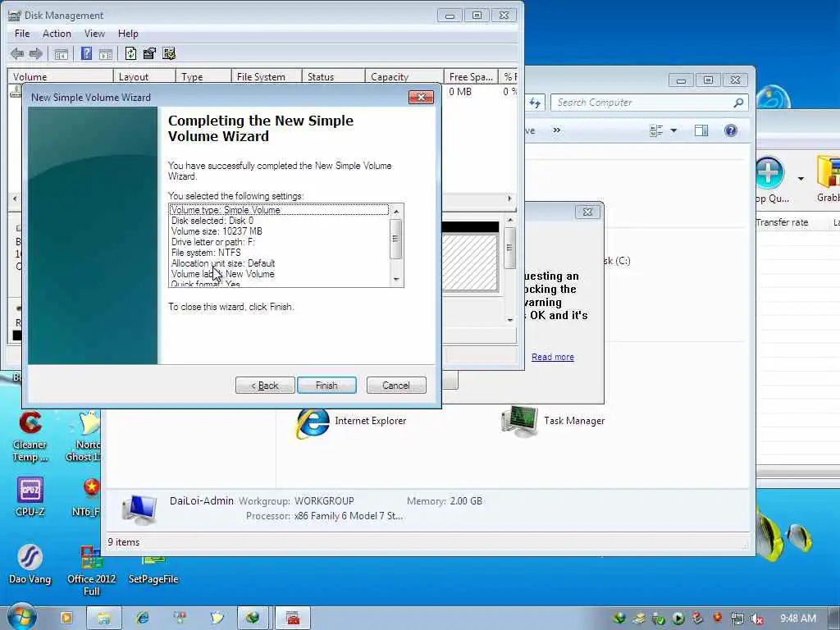Click the change view icon in Explorer
This screenshot has width=840, height=630.
tap(656, 130)
